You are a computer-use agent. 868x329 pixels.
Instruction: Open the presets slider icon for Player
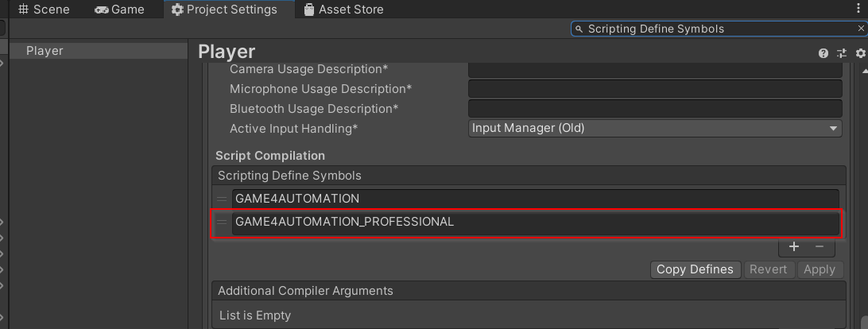tap(842, 53)
